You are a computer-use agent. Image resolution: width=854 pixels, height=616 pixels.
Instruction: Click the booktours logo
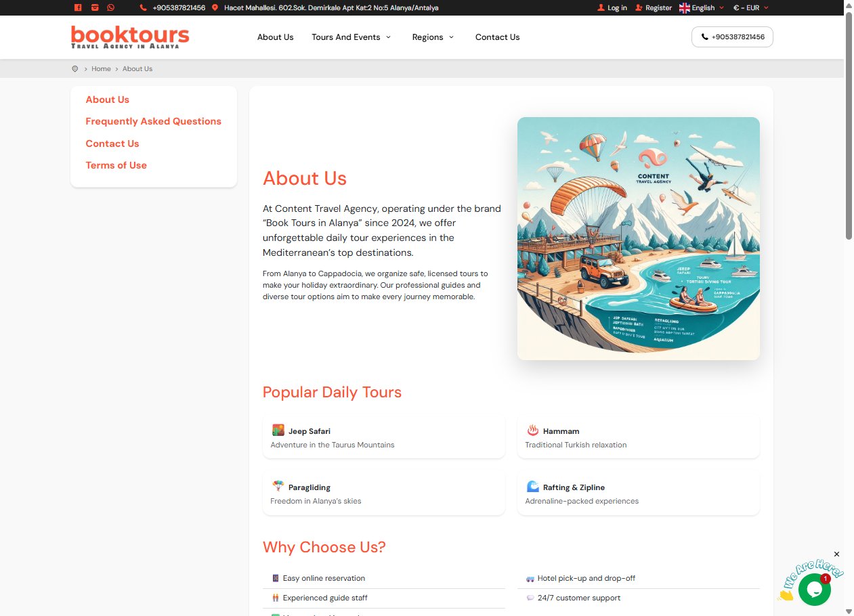click(x=130, y=37)
